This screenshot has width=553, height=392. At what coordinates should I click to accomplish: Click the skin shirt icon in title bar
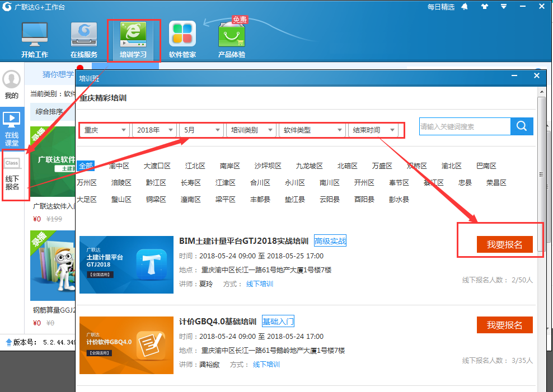(485, 7)
